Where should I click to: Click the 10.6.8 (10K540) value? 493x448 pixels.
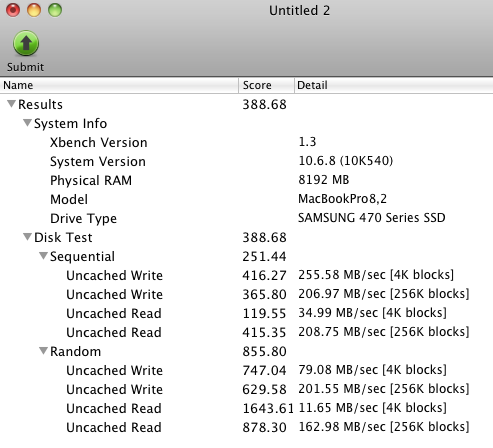click(x=346, y=161)
